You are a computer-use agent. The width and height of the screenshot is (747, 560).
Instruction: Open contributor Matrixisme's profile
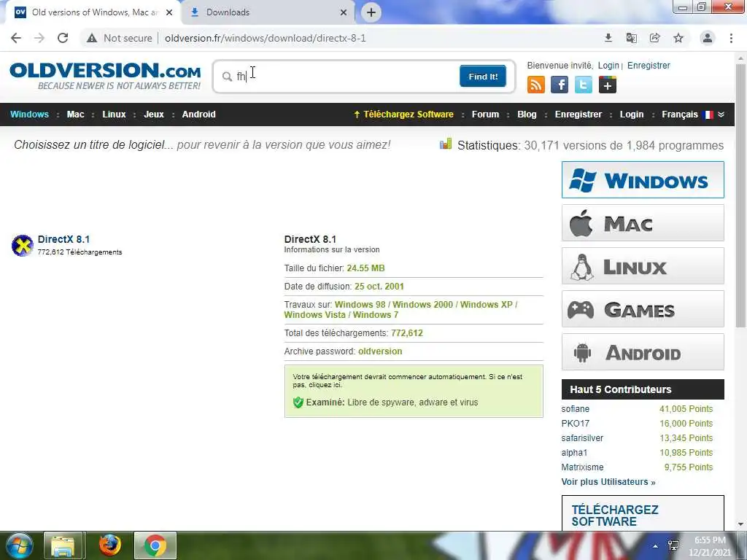(582, 467)
